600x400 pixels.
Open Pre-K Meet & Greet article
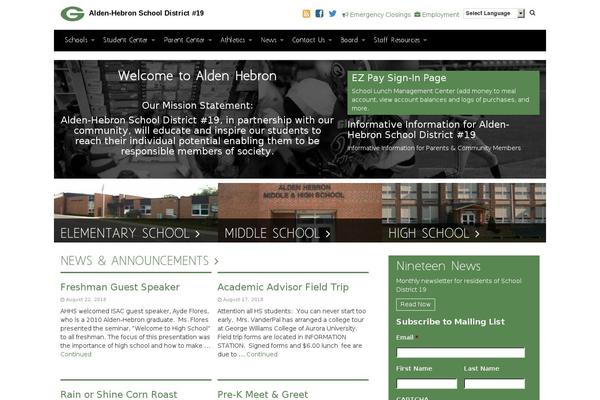[x=262, y=394]
